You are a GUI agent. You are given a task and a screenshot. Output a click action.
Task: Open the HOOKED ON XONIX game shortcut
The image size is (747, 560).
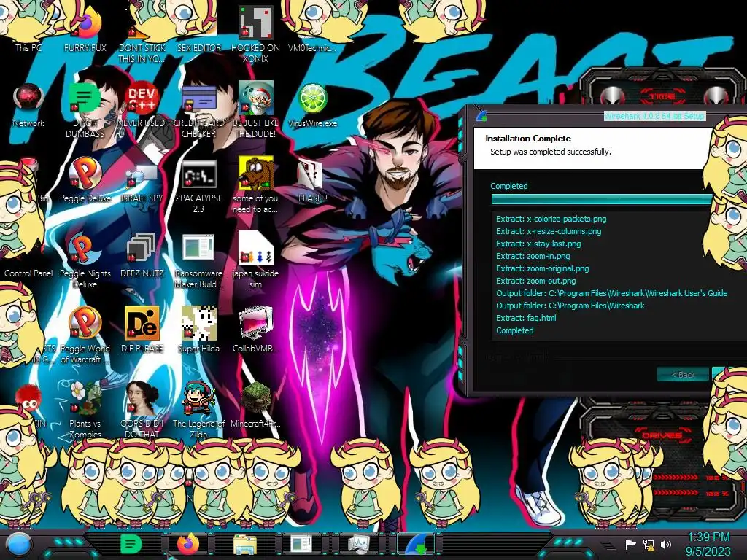tap(256, 34)
